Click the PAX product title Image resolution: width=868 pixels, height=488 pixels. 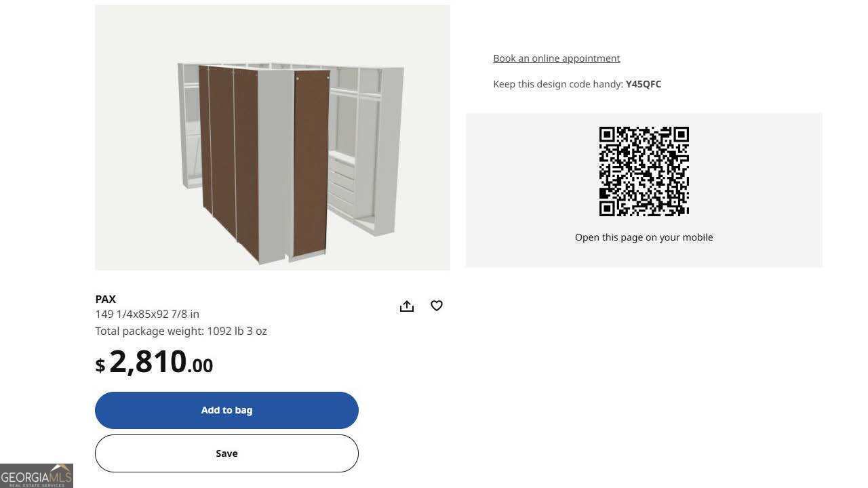click(x=106, y=299)
